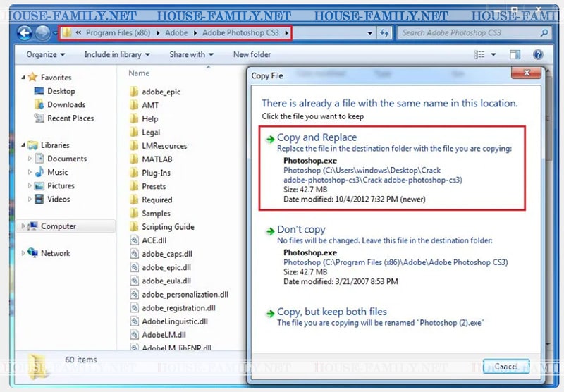Select the MATLAB folder icon

[134, 159]
